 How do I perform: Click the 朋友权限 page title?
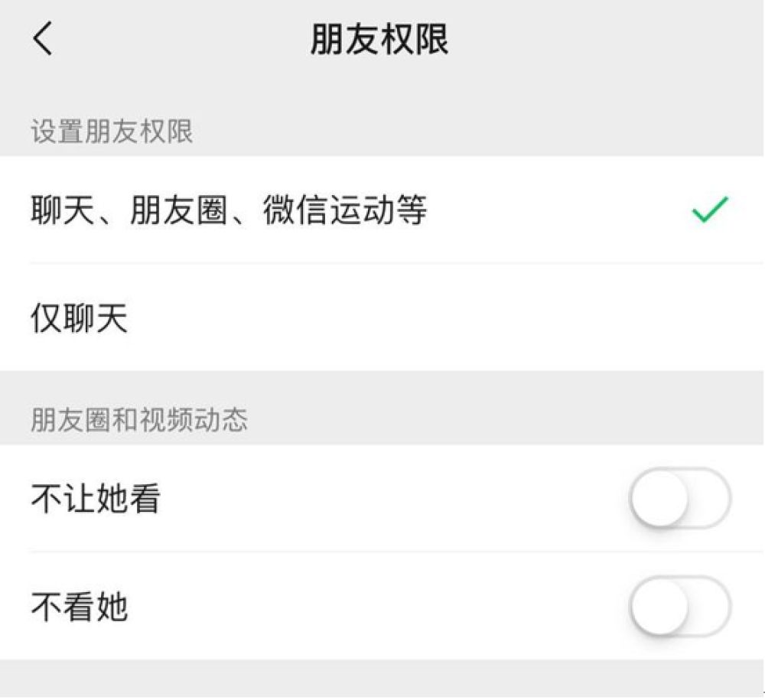379,39
